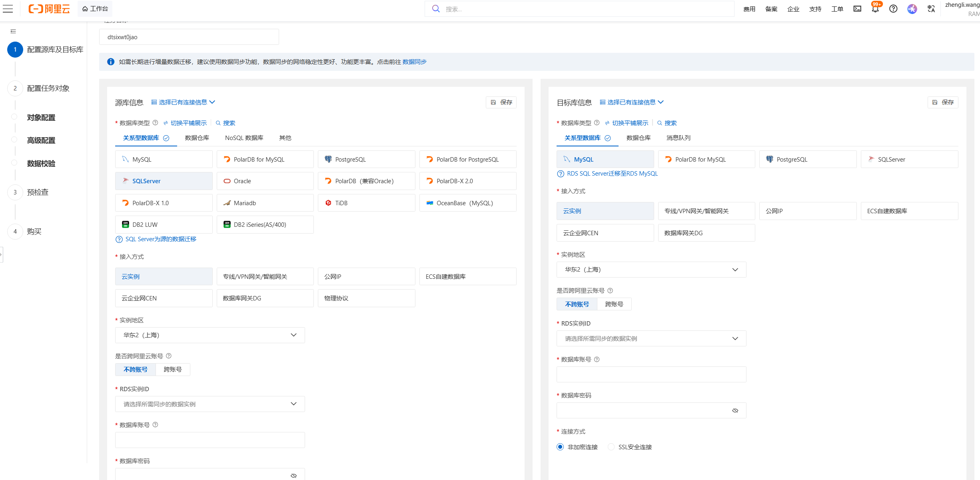Click the source 数据库类型 help icon
This screenshot has width=980, height=480.
coord(156,123)
